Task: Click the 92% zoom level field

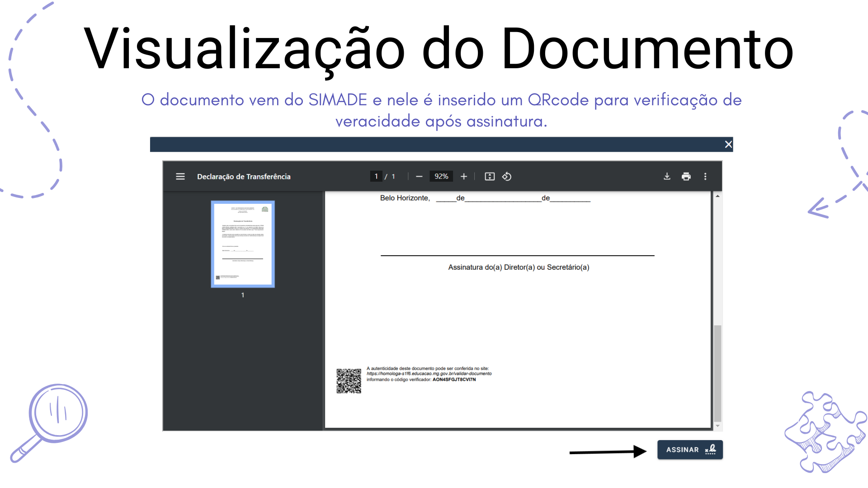Action: click(x=441, y=177)
